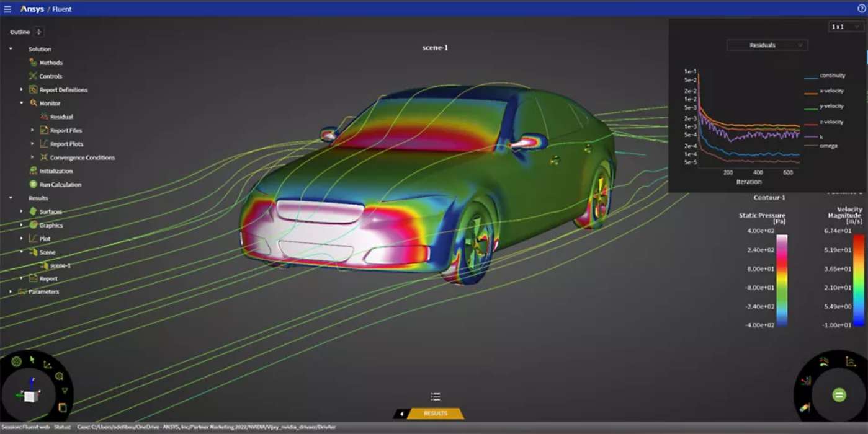Open the zoom region tool in the view wheel

(60, 376)
